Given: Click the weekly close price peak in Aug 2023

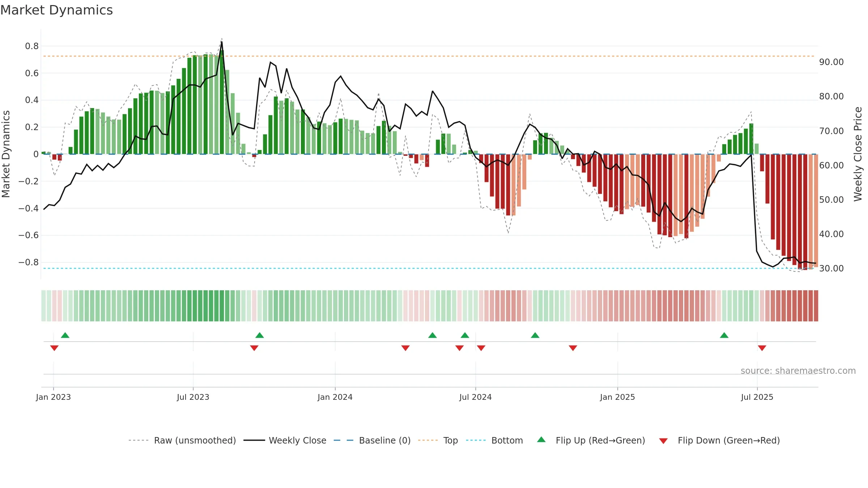Looking at the screenshot, I should point(222,42).
